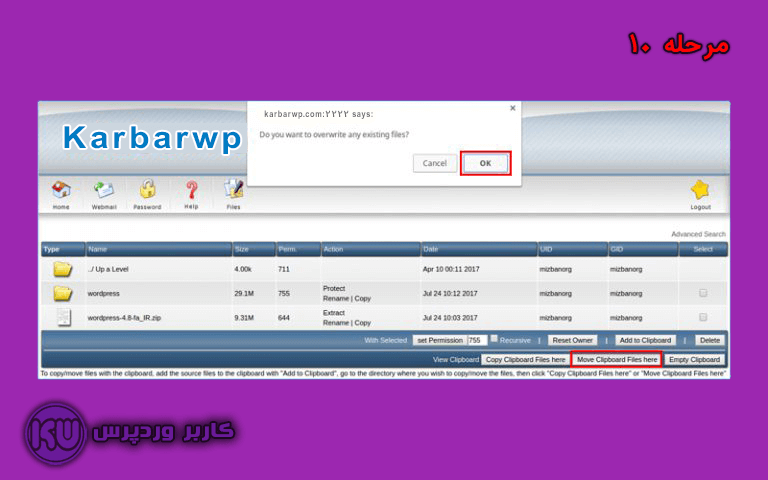This screenshot has height=480, width=768.
Task: Click Protect for the wordpress folder
Action: coord(334,288)
